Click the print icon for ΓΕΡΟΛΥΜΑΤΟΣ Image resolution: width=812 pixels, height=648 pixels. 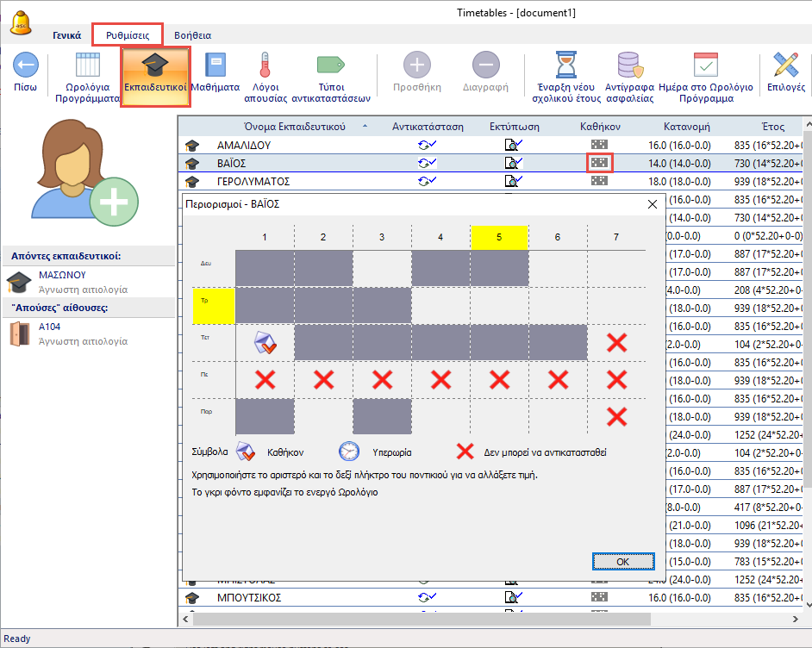point(513,181)
